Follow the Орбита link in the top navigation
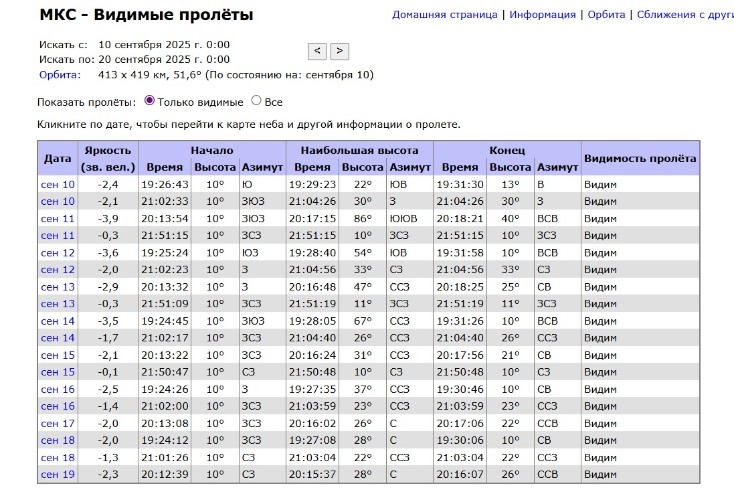The image size is (734, 500). (x=606, y=15)
